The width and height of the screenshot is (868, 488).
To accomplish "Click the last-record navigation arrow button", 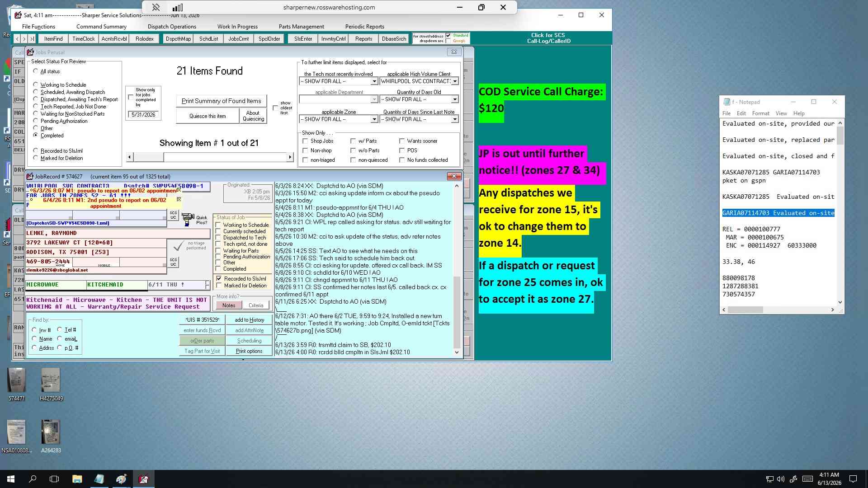I will click(32, 39).
